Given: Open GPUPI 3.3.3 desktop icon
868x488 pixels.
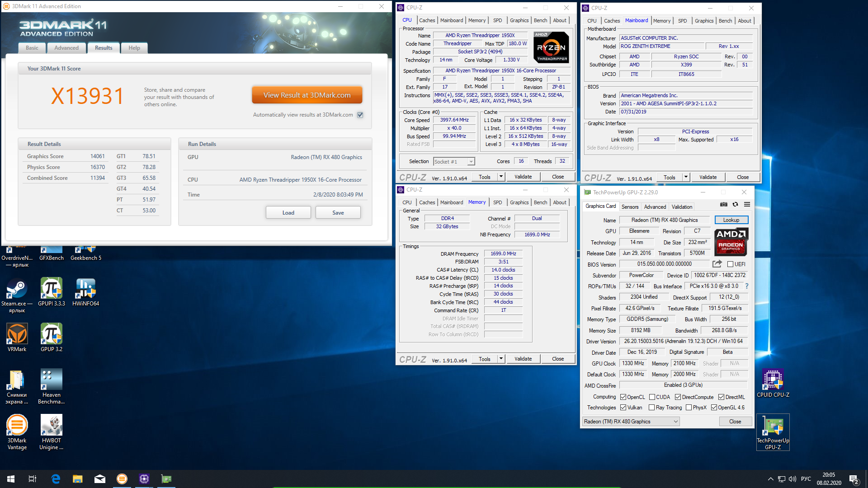Looking at the screenshot, I should point(52,292).
